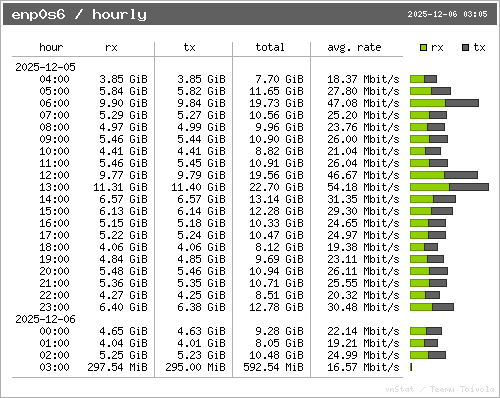Click tx value 5.18 GiB

click(x=201, y=223)
